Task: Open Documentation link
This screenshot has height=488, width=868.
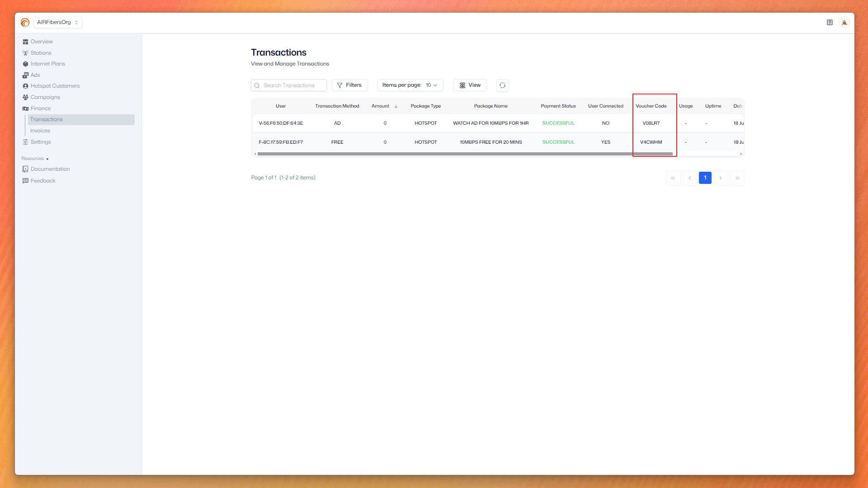Action: (50, 169)
